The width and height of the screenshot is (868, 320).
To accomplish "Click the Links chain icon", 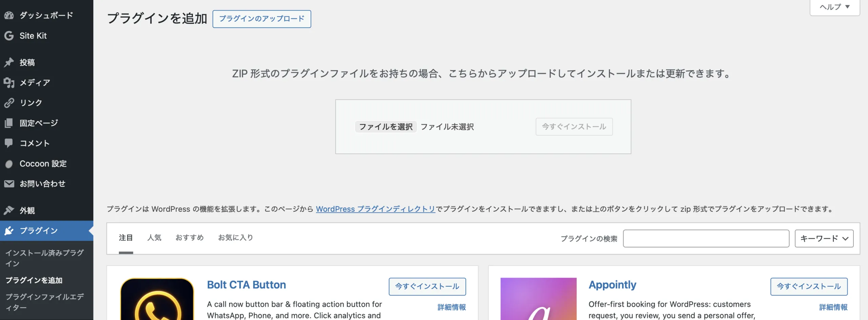I will click(x=9, y=103).
